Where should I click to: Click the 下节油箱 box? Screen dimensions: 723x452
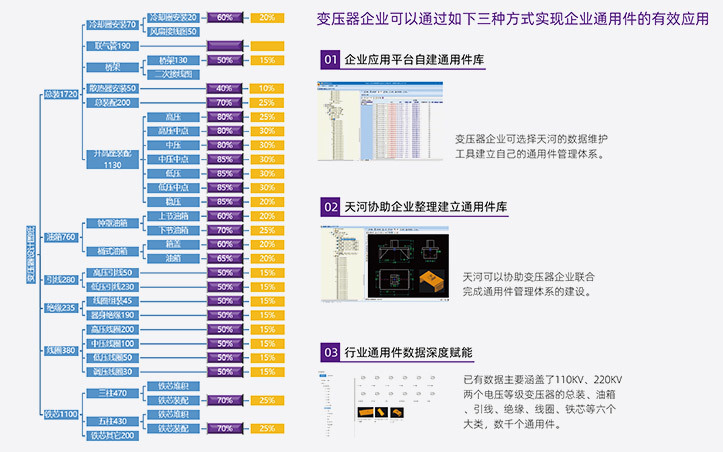pos(173,230)
